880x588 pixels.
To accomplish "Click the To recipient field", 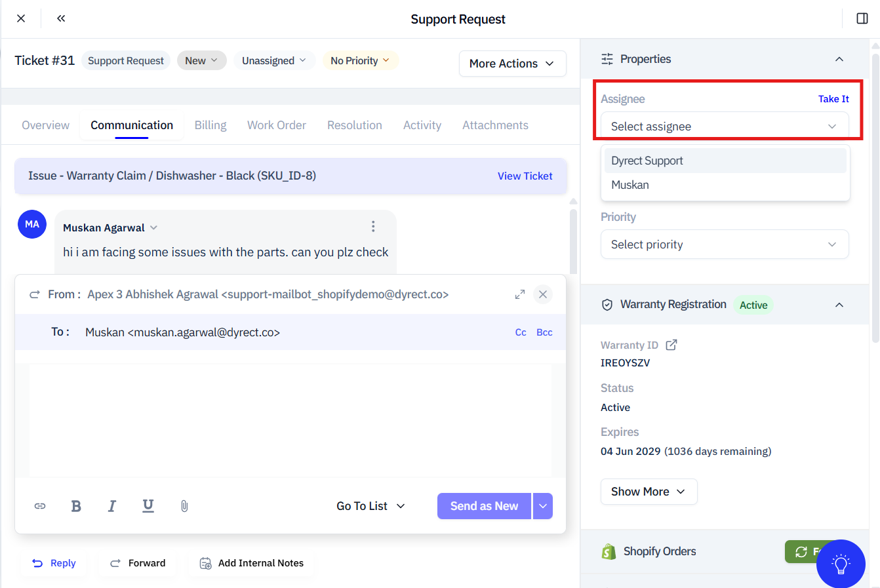I will pyautogui.click(x=290, y=332).
